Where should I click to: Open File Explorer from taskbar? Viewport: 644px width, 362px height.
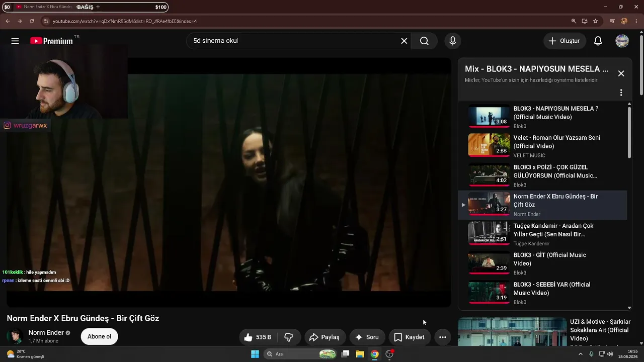tap(360, 354)
